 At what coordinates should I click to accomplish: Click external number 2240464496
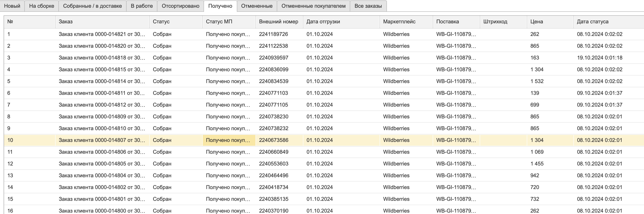click(274, 175)
